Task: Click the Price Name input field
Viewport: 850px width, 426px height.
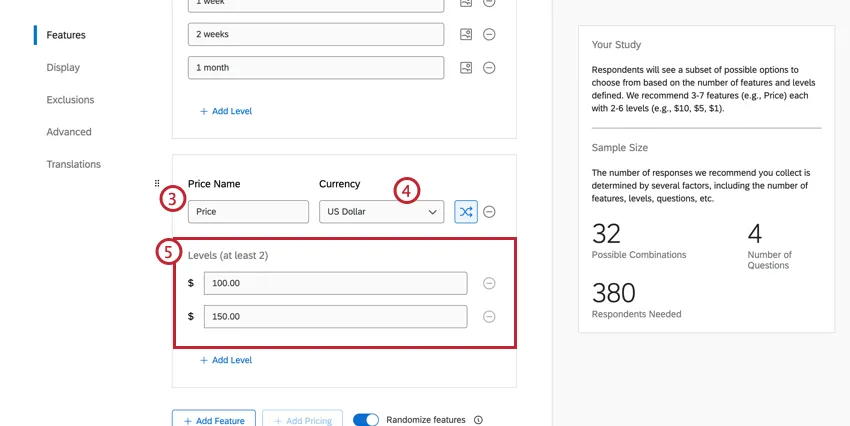Action: coord(248,212)
